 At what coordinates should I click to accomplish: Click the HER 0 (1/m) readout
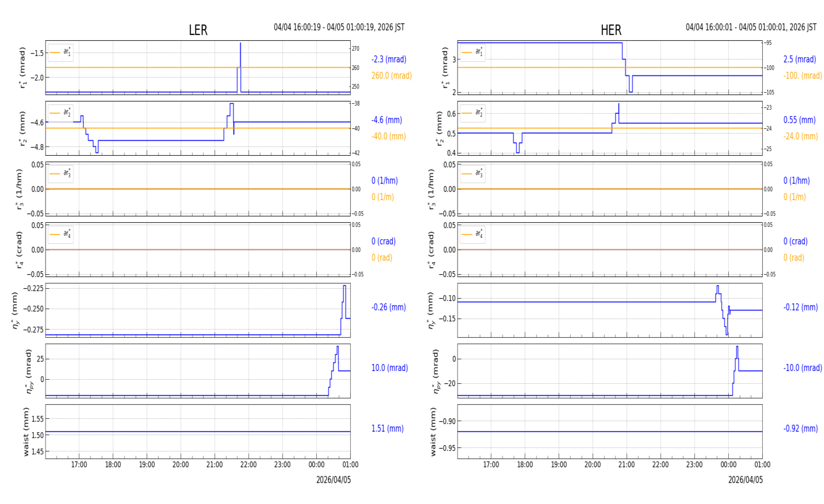(794, 197)
